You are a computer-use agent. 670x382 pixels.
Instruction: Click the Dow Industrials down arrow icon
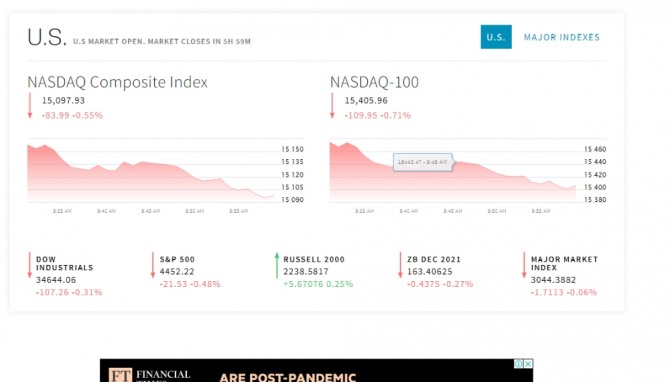[29, 265]
